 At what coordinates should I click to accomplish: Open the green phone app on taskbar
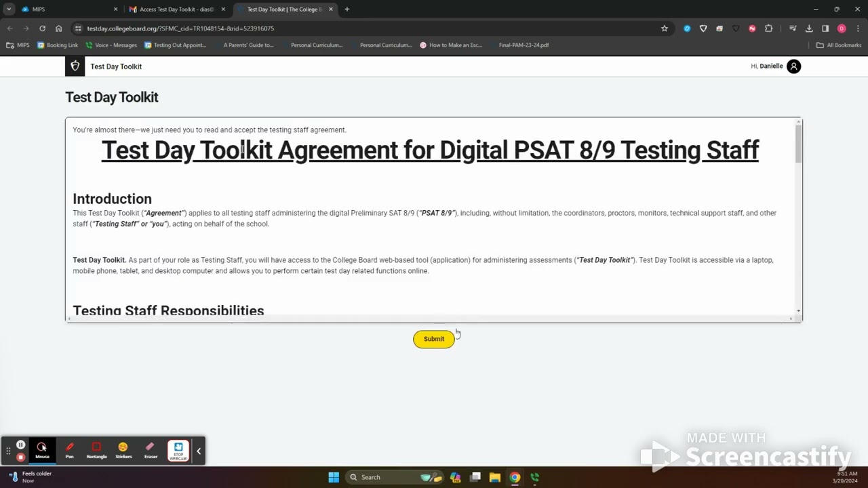534,477
